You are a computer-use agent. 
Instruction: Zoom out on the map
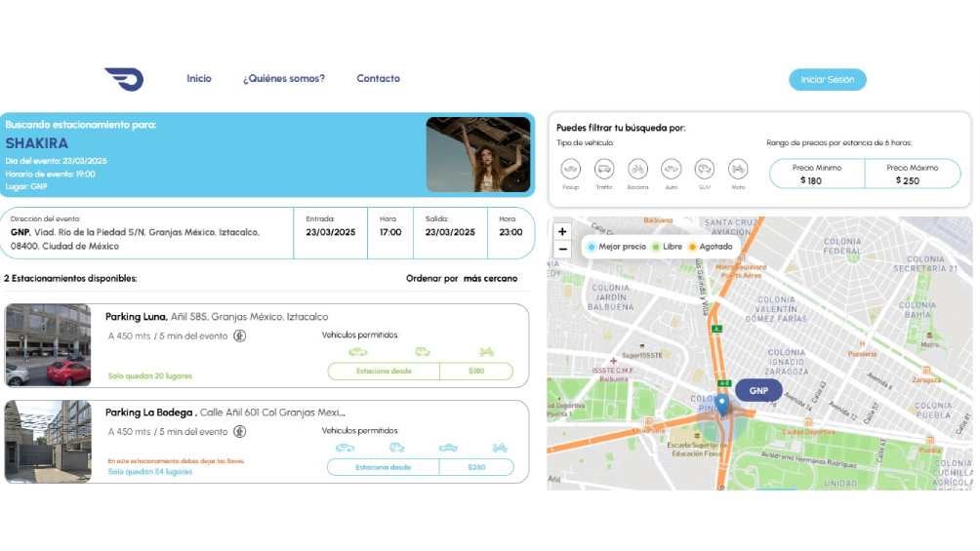tap(562, 250)
